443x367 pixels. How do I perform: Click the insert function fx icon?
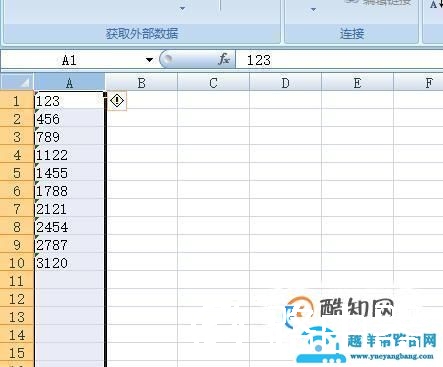tap(224, 59)
